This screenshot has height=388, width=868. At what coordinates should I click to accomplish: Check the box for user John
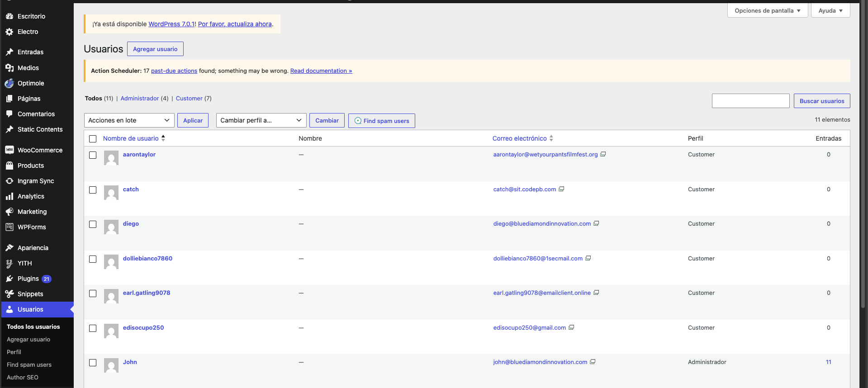[x=93, y=363]
